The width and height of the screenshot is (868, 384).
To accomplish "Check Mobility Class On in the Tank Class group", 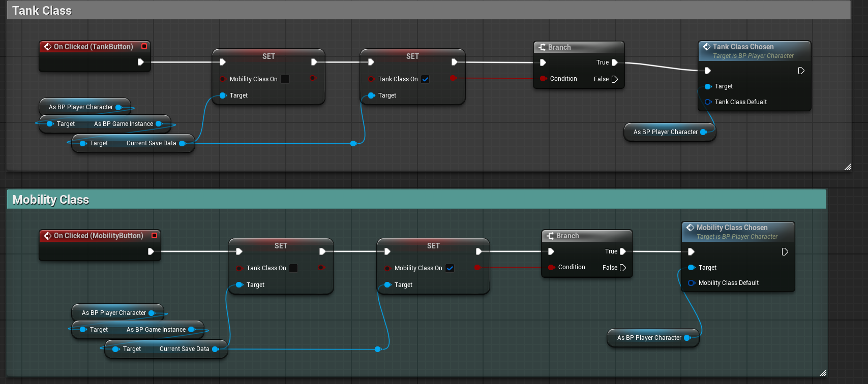I will [x=285, y=79].
